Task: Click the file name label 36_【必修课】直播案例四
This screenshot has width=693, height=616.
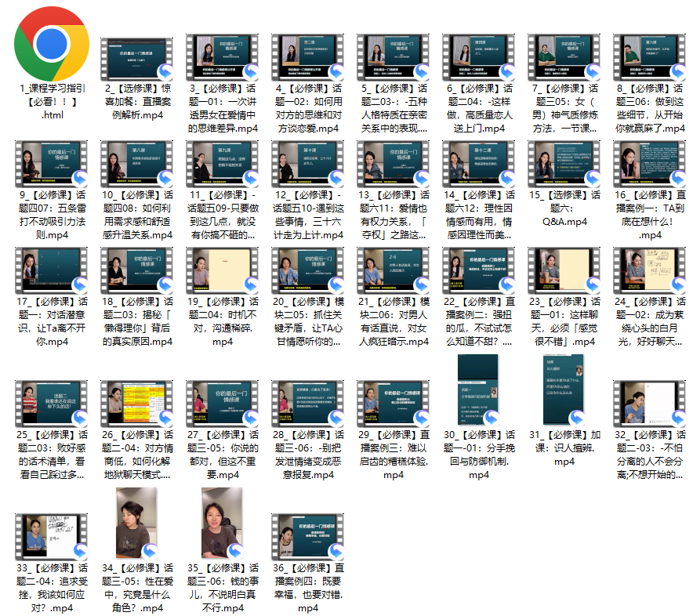Action: (308, 587)
